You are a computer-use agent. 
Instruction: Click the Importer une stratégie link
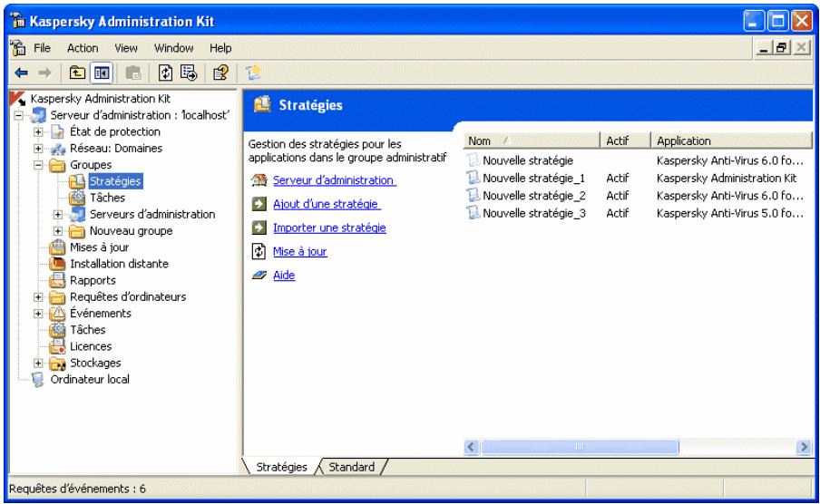point(329,228)
